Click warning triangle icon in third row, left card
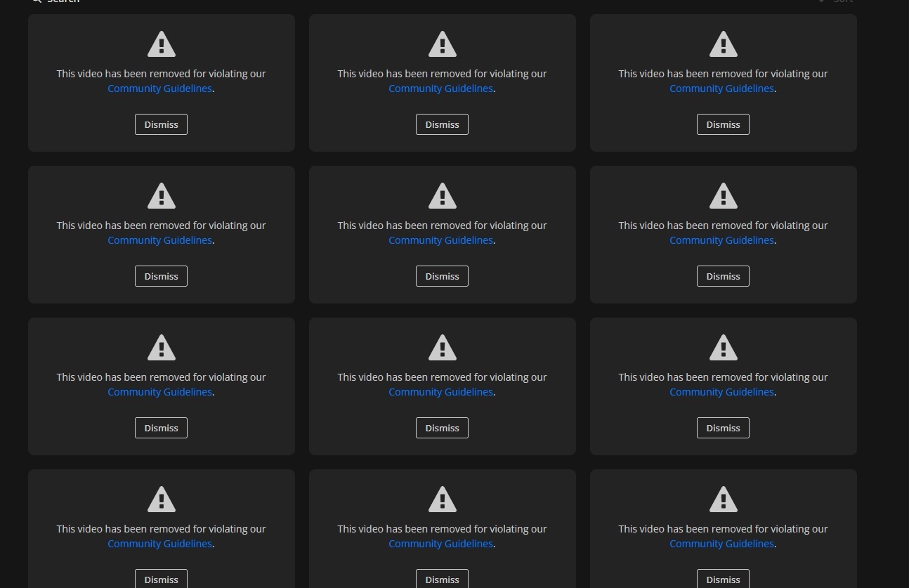909x588 pixels. coord(161,348)
